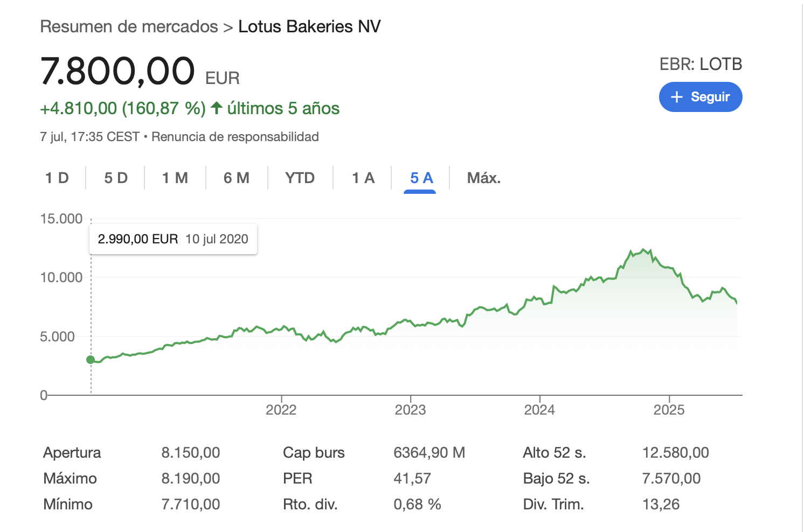804x532 pixels.
Task: Click the Bajo 52 s. label
Action: 556,478
